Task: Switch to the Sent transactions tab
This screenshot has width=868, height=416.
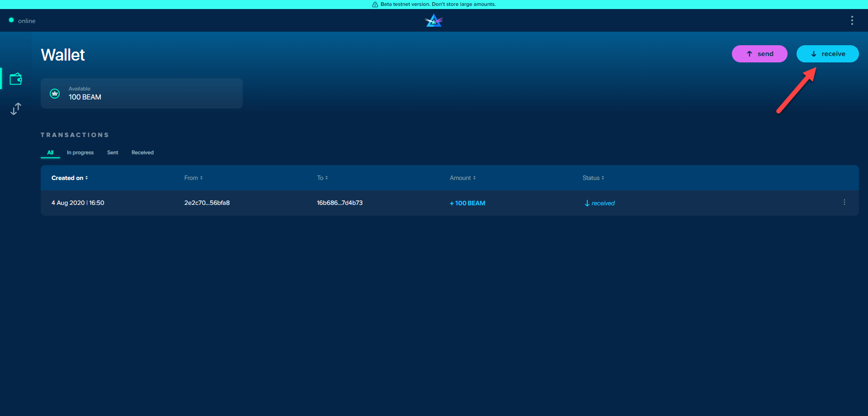Action: coord(113,153)
